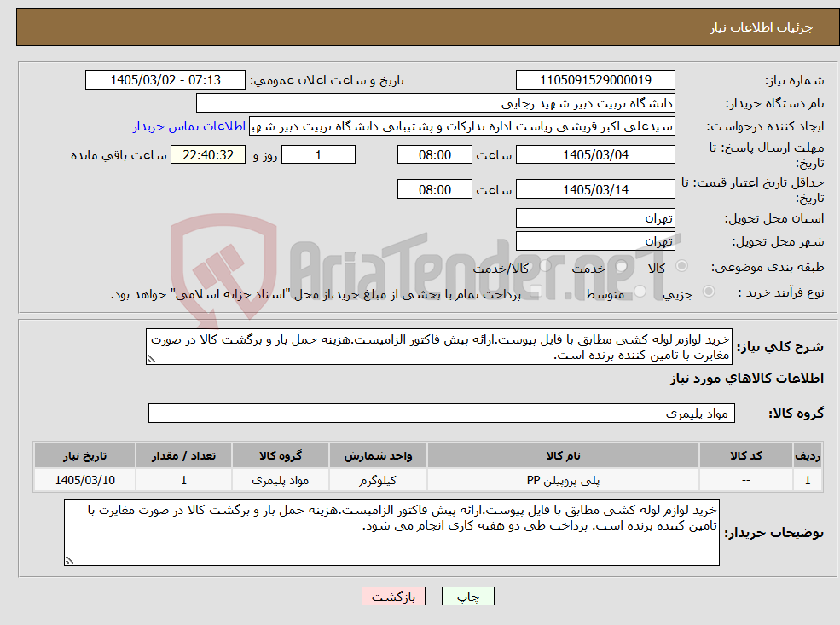
Task: Click label توضیحات خریدار
Action: [773, 533]
